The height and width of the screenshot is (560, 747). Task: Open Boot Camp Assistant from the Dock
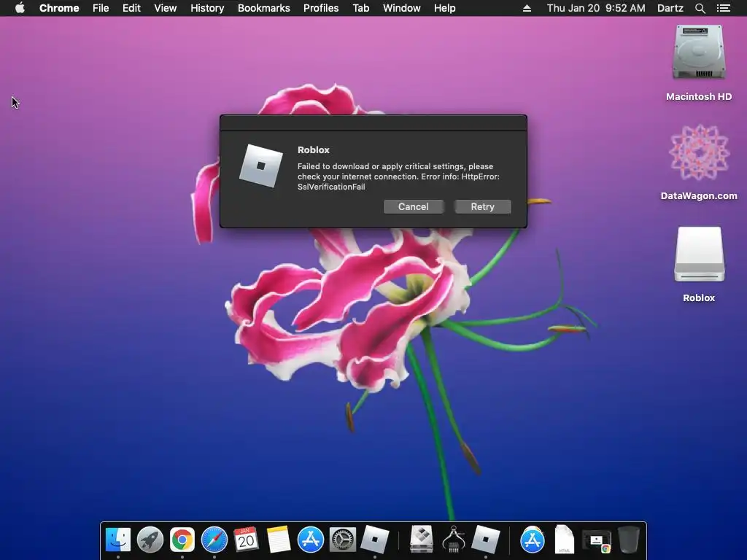[x=422, y=540]
